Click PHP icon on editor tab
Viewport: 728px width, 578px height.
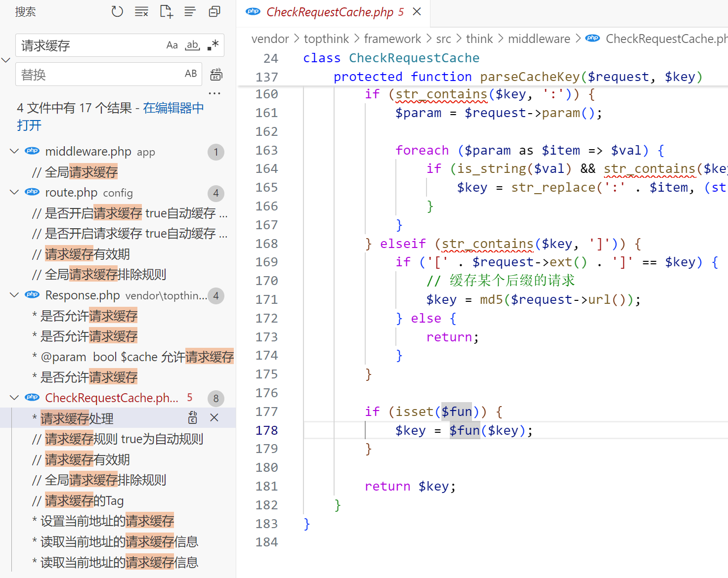[x=253, y=11]
